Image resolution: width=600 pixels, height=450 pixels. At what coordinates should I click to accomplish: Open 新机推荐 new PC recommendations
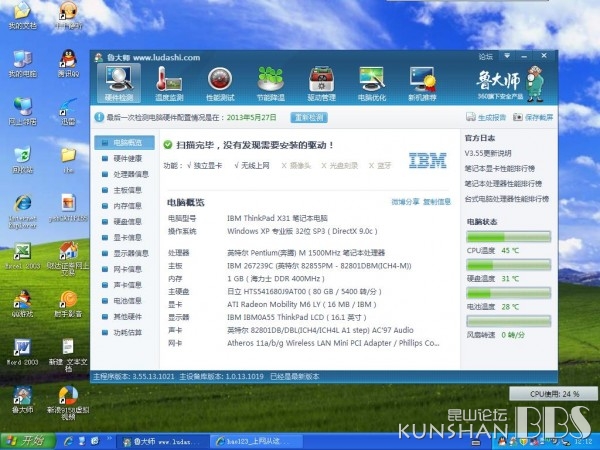pos(422,83)
